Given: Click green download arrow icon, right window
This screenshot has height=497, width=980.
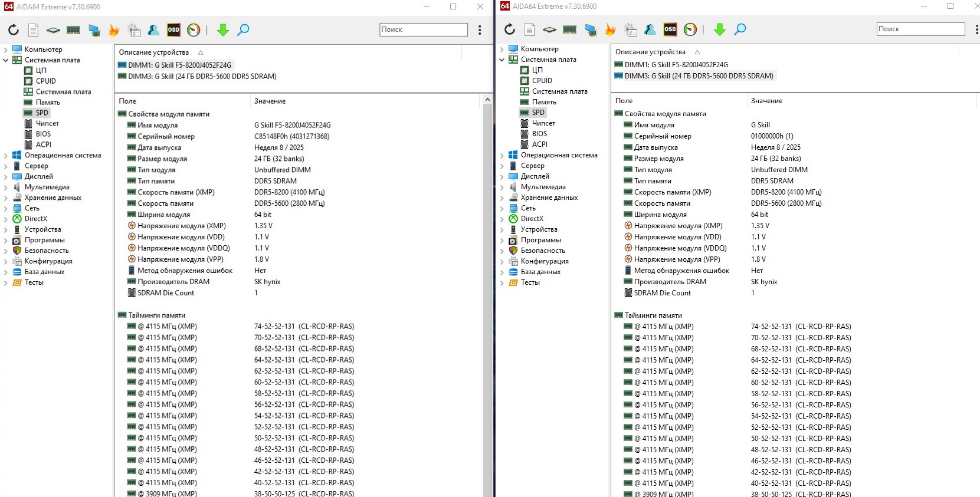Looking at the screenshot, I should pos(720,29).
